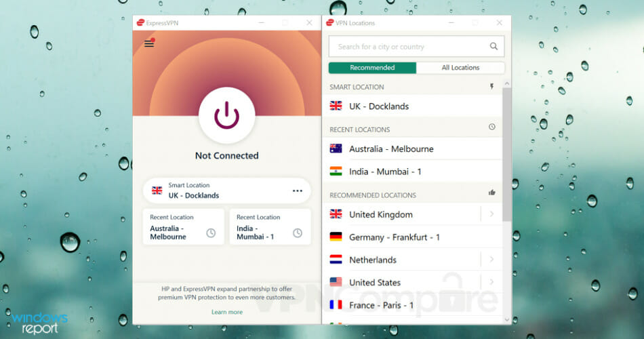Screen dimensions: 644x339
Task: Click the India flag in recent locations list
Action: coord(336,172)
